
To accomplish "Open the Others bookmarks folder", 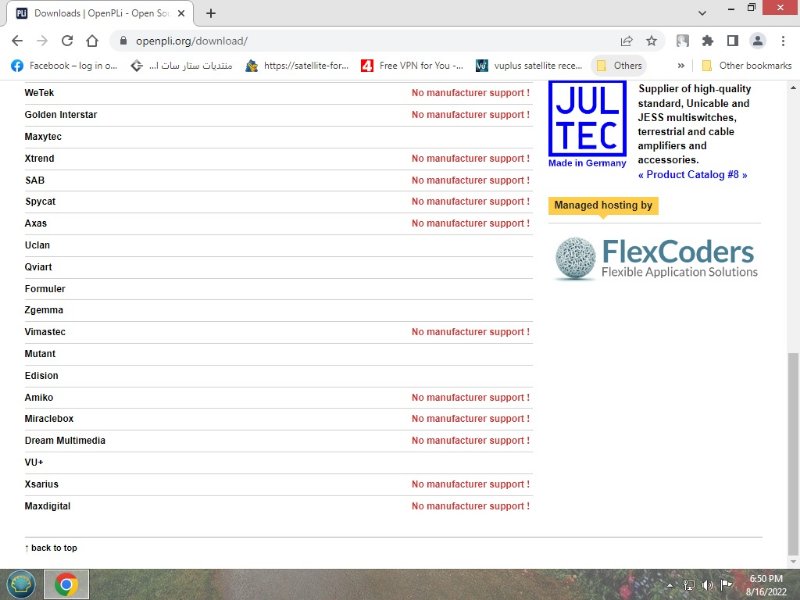I will point(619,66).
